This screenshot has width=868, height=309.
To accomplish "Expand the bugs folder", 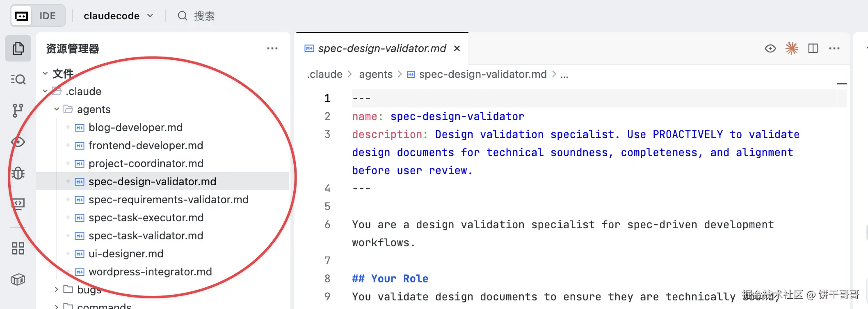I will (x=57, y=289).
